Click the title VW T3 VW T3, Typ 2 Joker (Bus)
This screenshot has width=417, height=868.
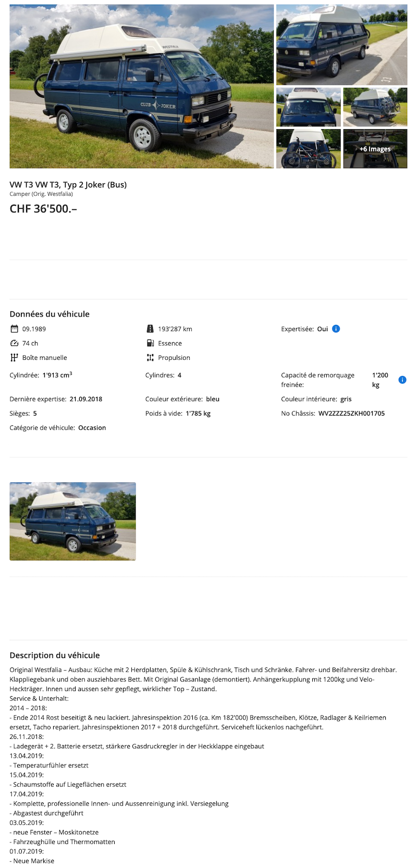pyautogui.click(x=68, y=184)
